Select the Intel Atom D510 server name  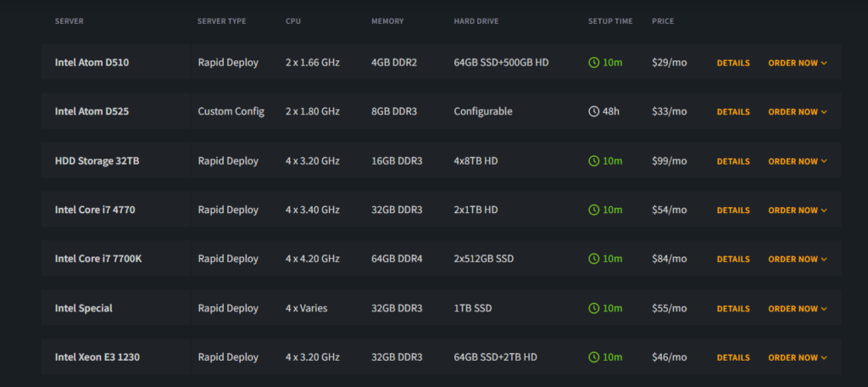click(92, 63)
